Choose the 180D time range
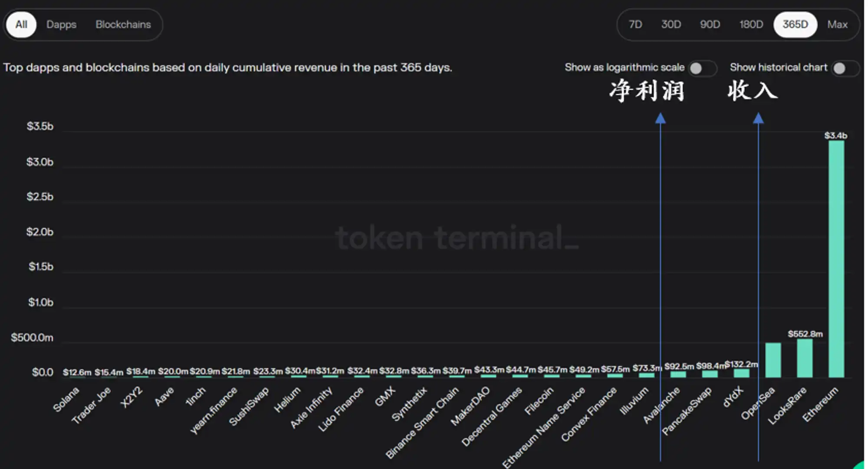 751,25
